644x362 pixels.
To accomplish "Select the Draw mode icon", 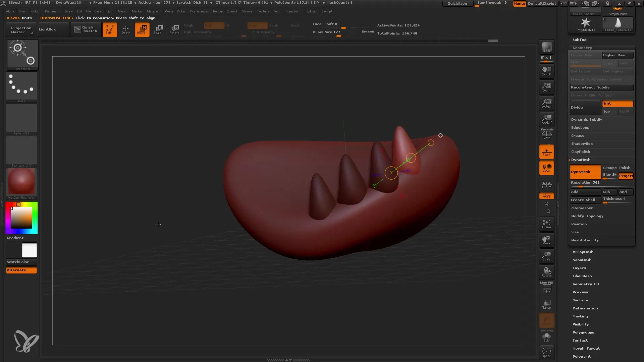I will 126,29.
